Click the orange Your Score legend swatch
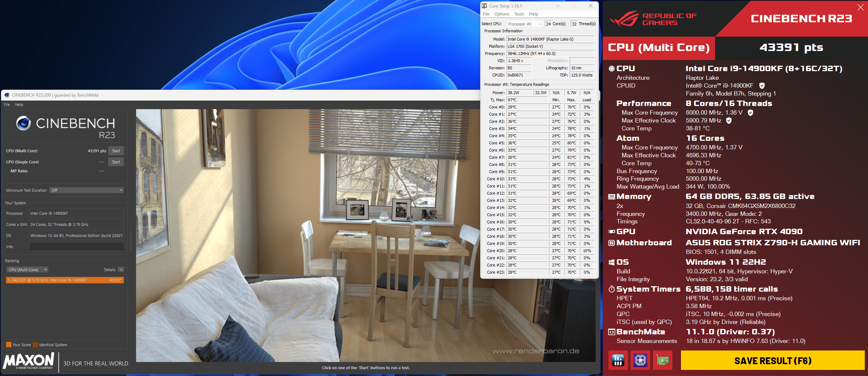 [x=9, y=345]
